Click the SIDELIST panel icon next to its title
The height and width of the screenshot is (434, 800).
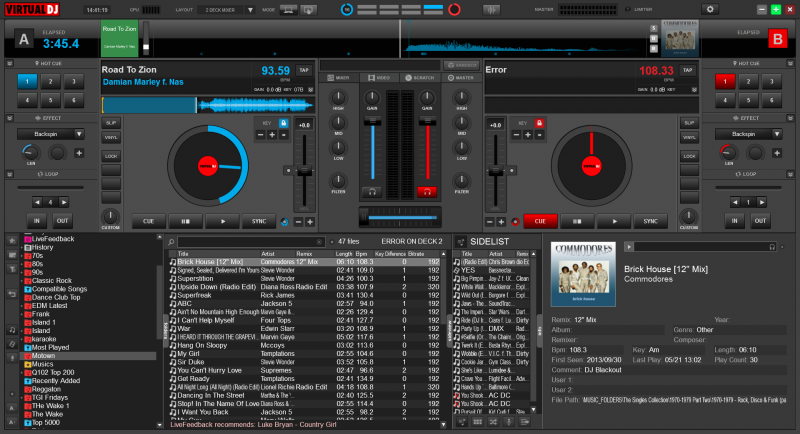[461, 242]
